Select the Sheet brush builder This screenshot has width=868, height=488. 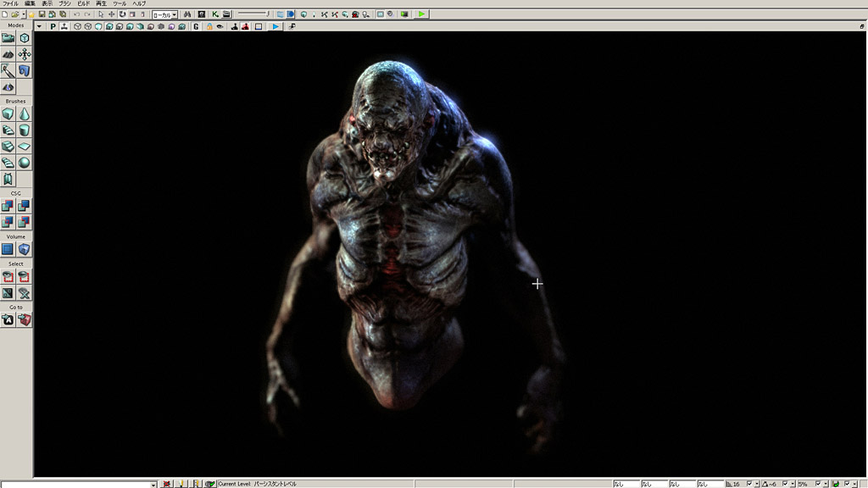point(25,147)
